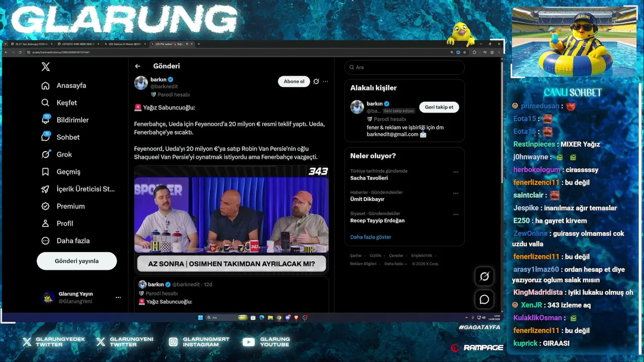Viewport: 644px width, 362px height.
Task: Focus the X Ara search field
Action: click(x=405, y=67)
